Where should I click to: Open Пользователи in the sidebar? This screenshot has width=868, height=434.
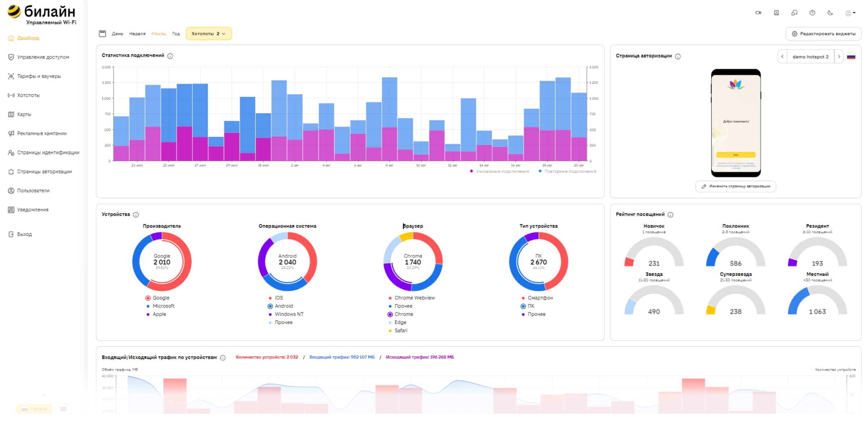tap(29, 191)
